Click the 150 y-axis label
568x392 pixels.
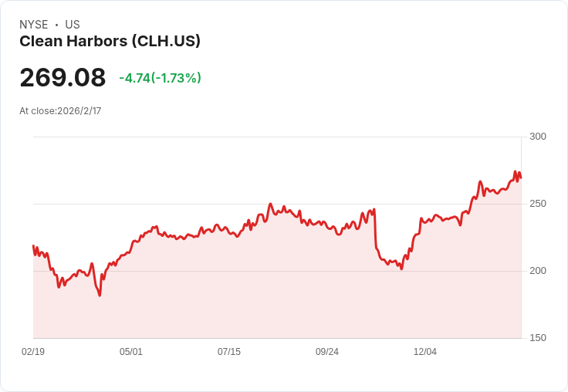(x=538, y=338)
